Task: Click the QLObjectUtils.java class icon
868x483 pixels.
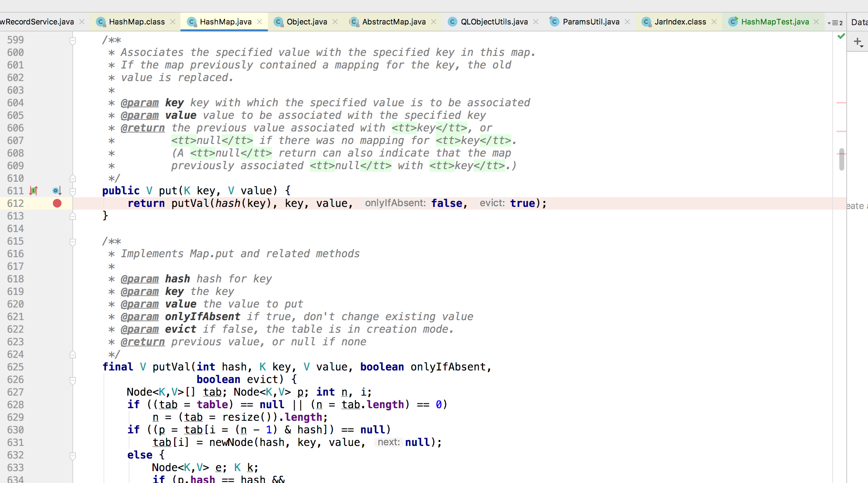Action: (x=452, y=22)
